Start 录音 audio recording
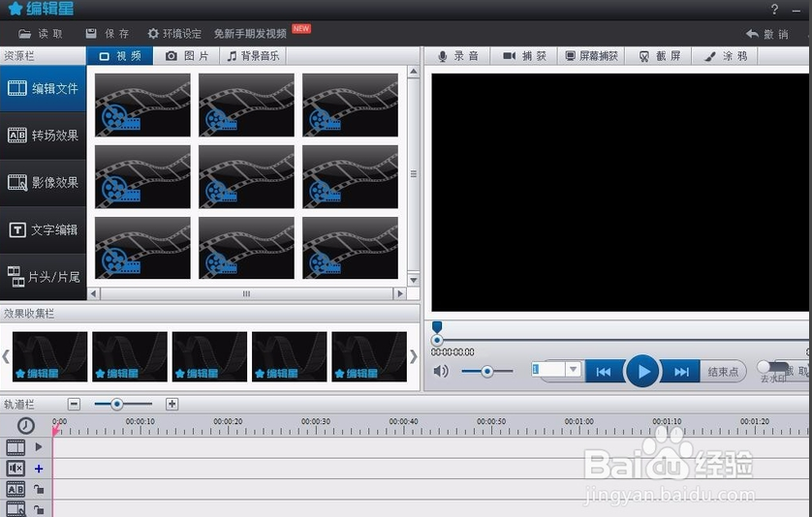The height and width of the screenshot is (517, 812). [457, 56]
